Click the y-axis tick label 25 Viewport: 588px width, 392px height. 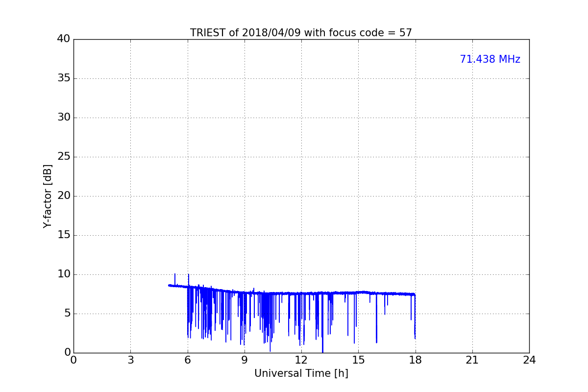(64, 157)
